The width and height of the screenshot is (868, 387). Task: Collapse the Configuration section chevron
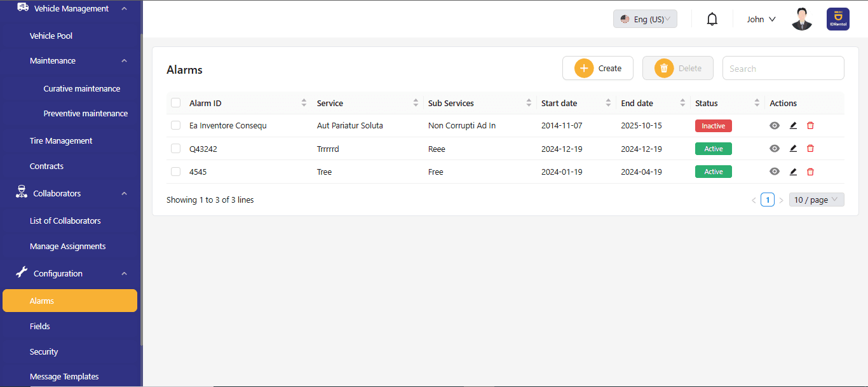(x=124, y=273)
